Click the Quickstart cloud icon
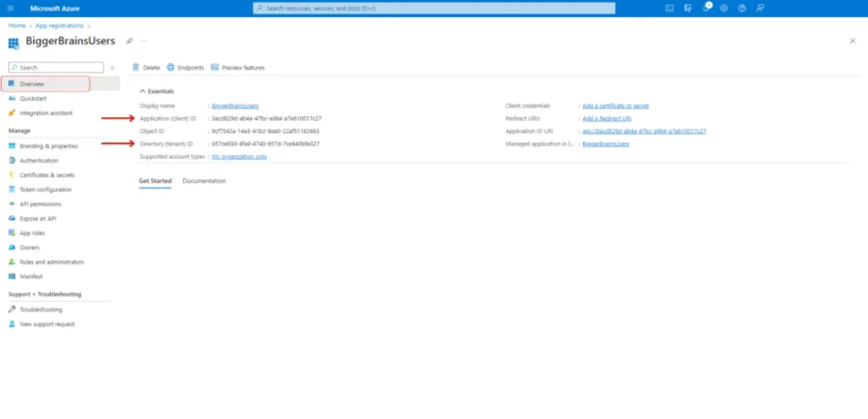The width and height of the screenshot is (868, 419). coord(12,98)
